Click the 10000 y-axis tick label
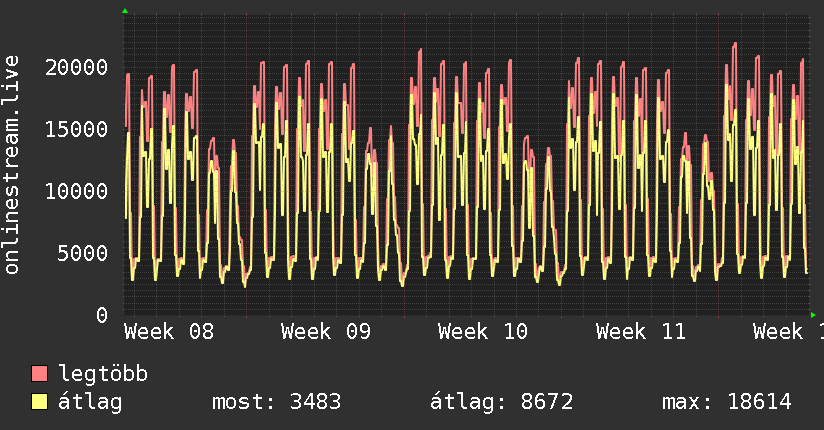 click(x=76, y=191)
